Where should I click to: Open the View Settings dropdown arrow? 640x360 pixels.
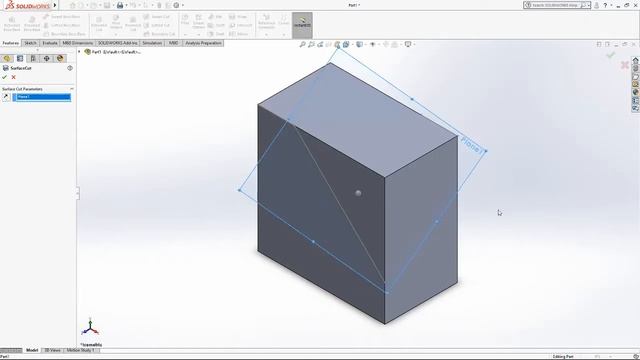point(413,44)
